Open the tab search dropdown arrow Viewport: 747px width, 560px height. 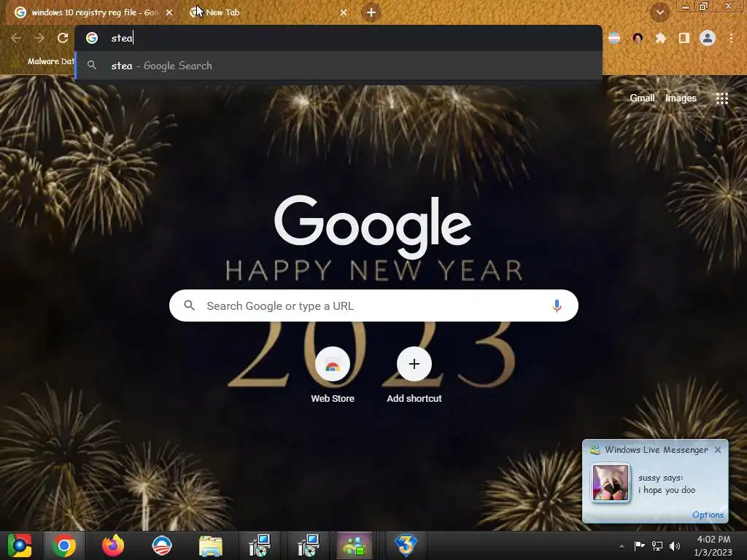[659, 12]
